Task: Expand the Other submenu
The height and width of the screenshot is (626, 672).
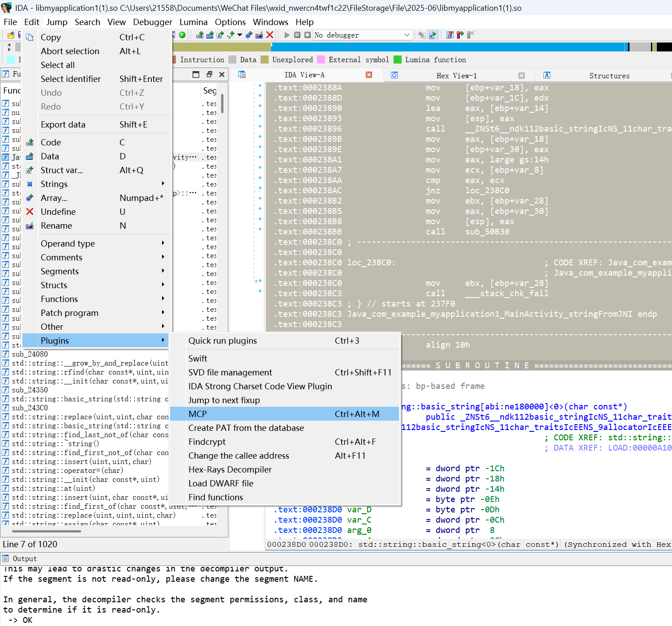Action: [x=163, y=326]
